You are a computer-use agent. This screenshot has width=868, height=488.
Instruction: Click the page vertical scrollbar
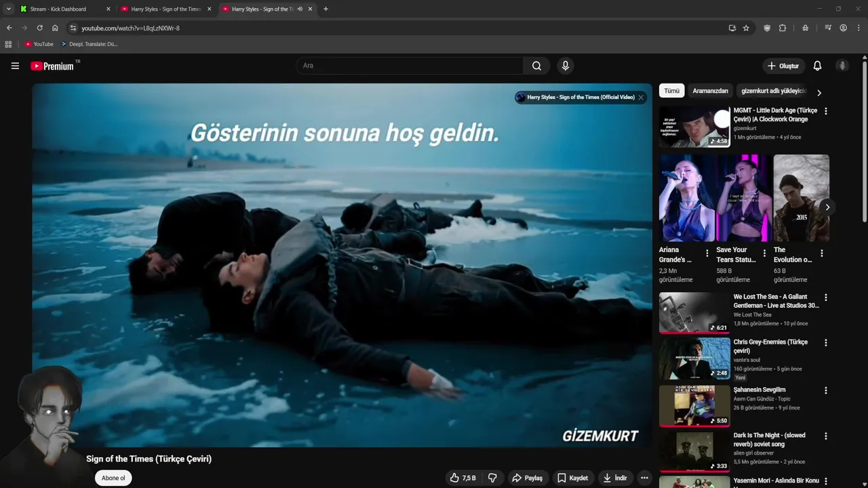[865, 141]
